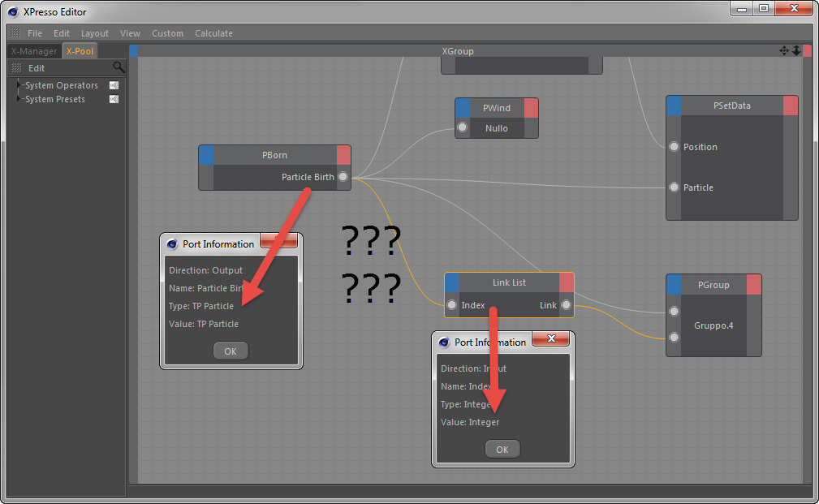Close the Particle Birth Port Information dialog
The width and height of the screenshot is (819, 504).
[279, 241]
